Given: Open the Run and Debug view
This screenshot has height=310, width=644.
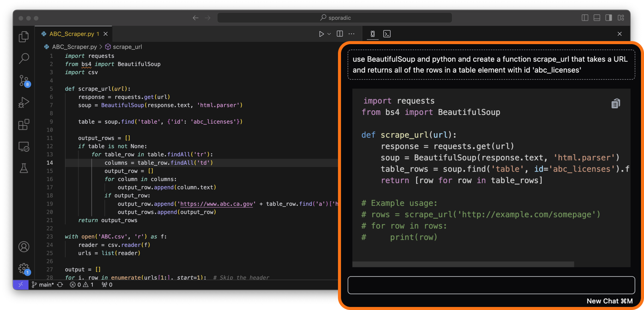Looking at the screenshot, I should click(24, 102).
